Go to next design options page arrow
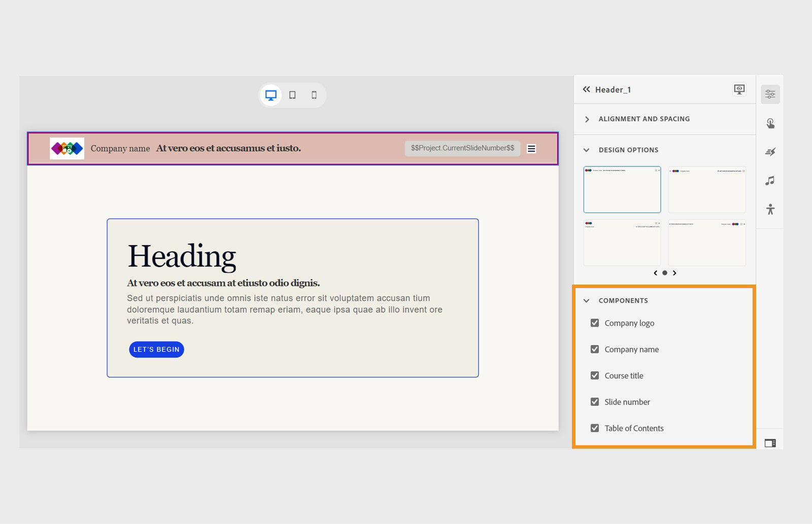 [674, 273]
